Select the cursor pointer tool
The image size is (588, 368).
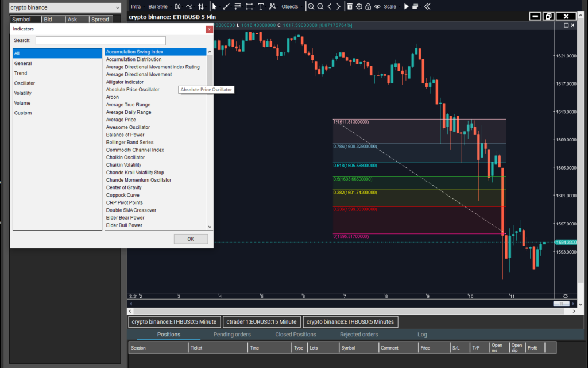pos(214,6)
